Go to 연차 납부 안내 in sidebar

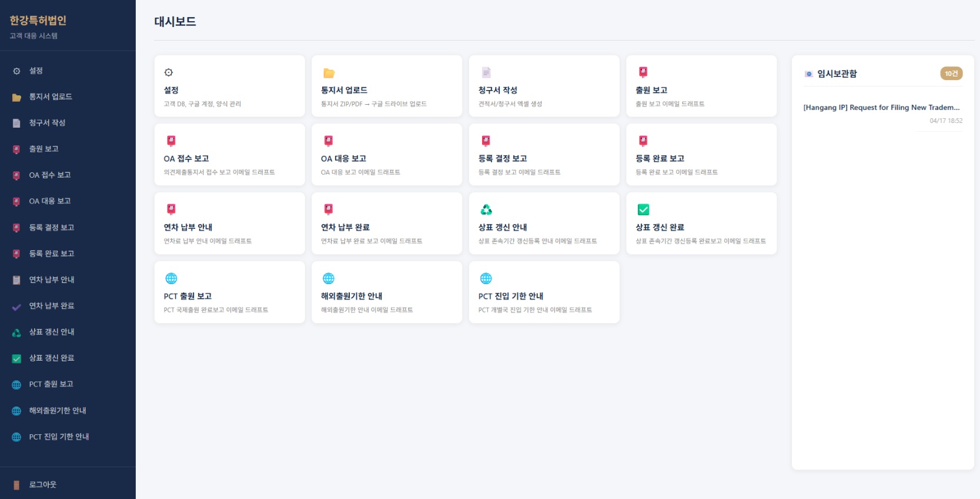(x=68, y=280)
